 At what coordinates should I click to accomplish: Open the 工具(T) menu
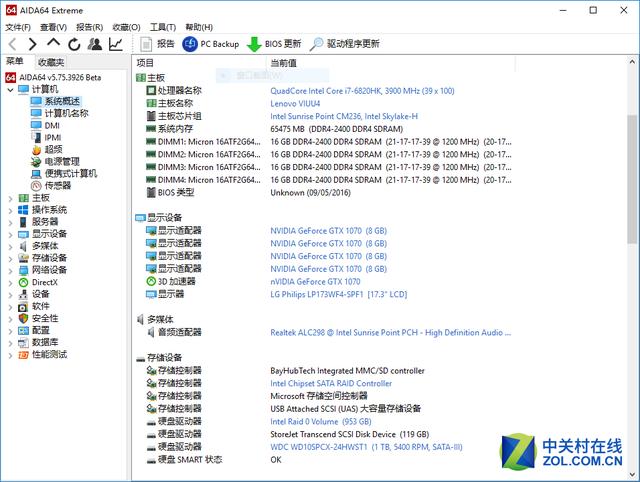click(163, 27)
